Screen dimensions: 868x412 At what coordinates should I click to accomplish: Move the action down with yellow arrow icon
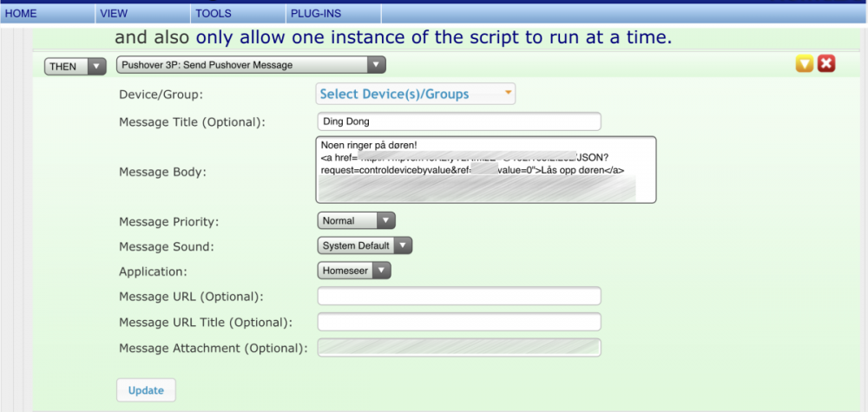805,64
